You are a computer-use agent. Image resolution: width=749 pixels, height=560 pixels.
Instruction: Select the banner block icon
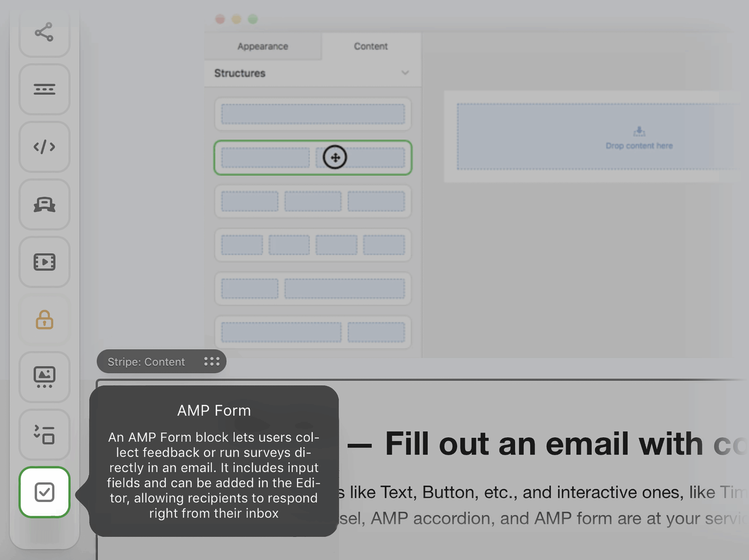[x=44, y=204]
